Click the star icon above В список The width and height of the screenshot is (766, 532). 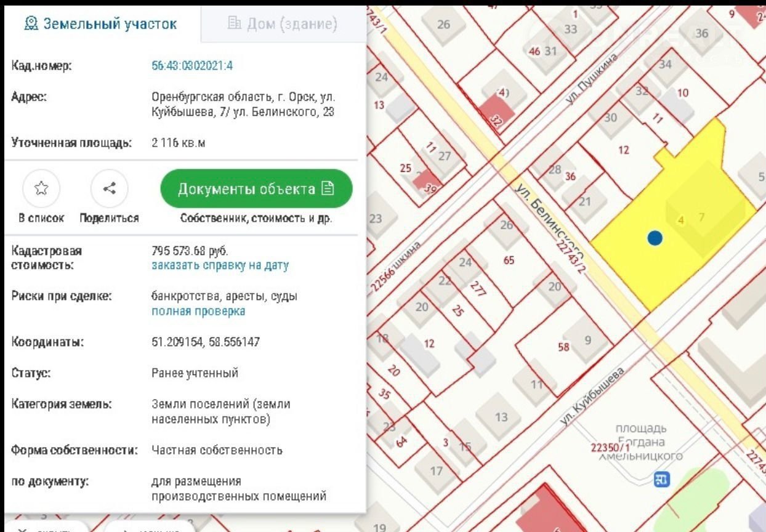41,188
